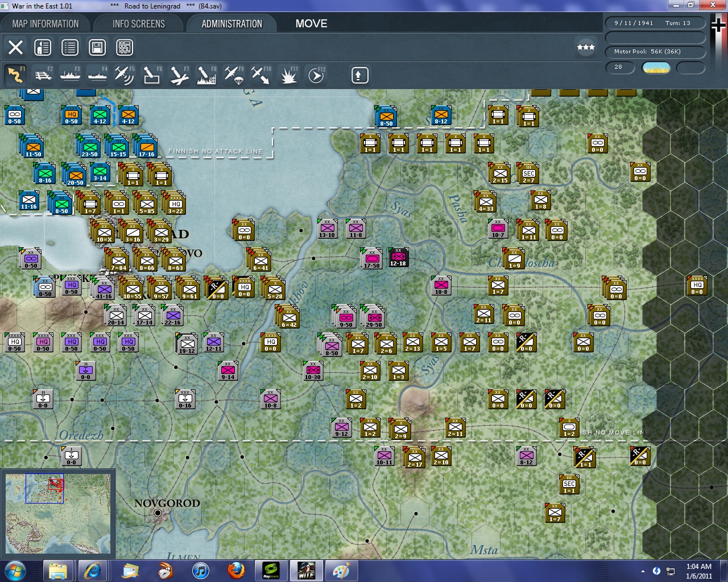728x582 pixels.
Task: Select the 13-10 infantry unit
Action: pos(327,230)
